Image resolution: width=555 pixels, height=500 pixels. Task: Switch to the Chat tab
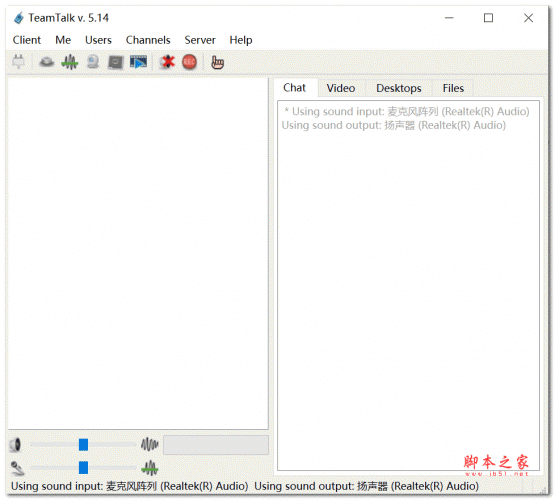pos(294,88)
